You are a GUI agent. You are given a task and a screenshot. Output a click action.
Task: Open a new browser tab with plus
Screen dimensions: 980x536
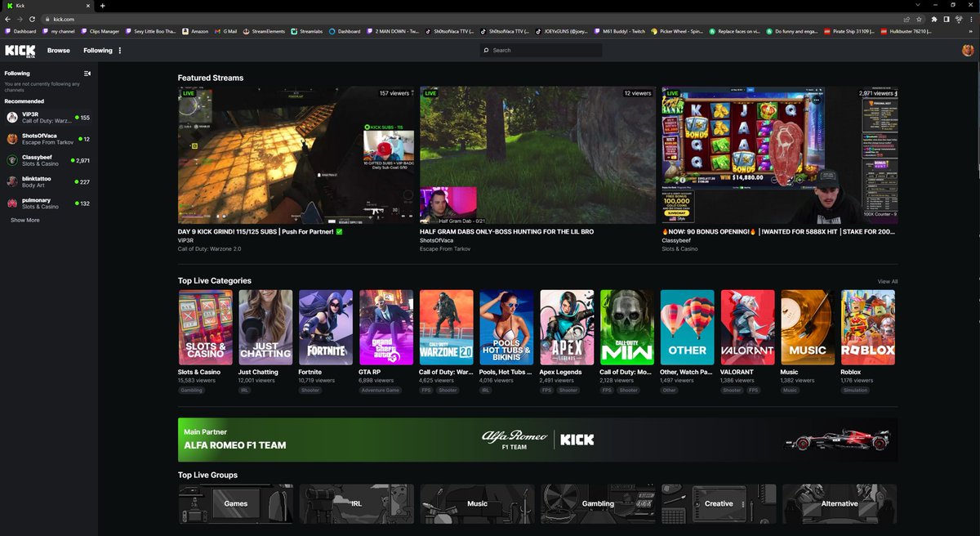pos(103,6)
